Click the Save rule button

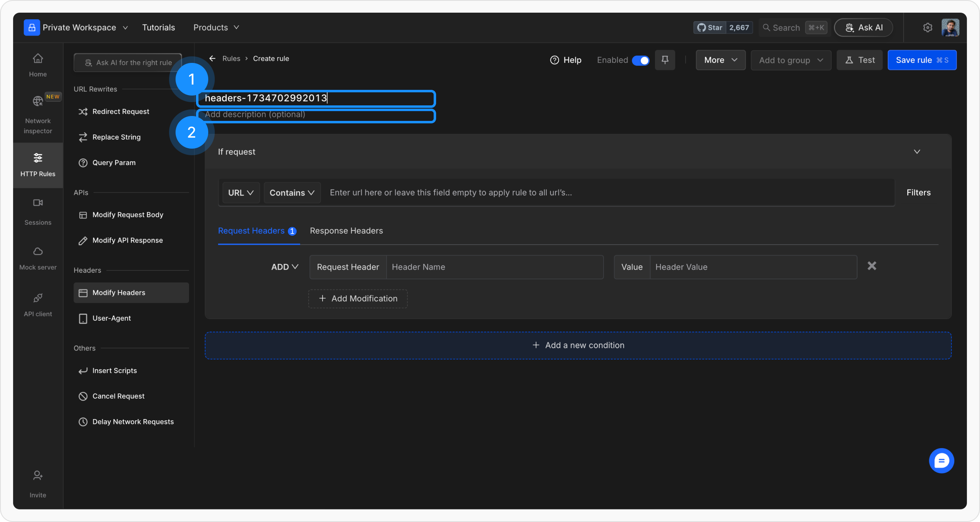tap(922, 60)
